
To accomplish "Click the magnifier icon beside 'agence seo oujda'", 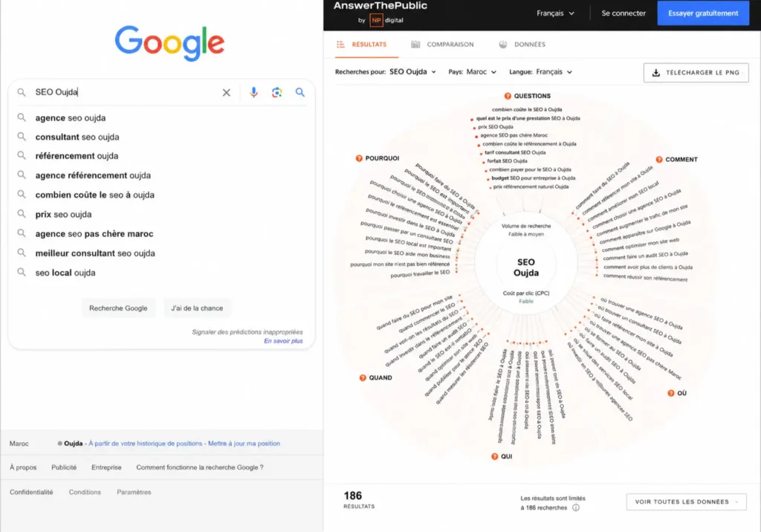I will (22, 117).
